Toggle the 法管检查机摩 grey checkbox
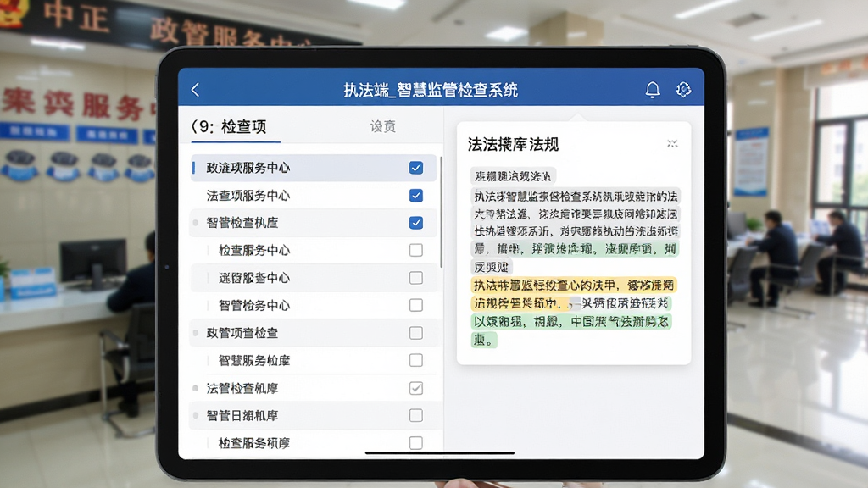The height and width of the screenshot is (488, 868). click(x=415, y=388)
